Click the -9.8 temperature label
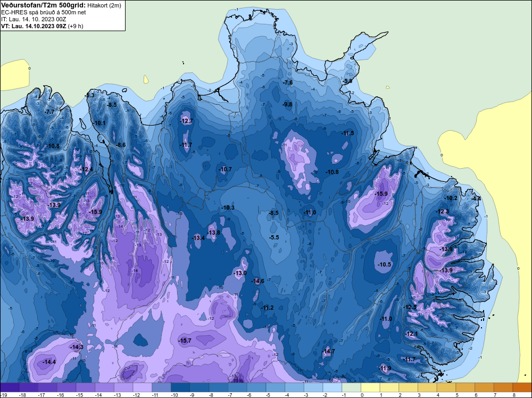The image size is (532, 398). [x=287, y=104]
